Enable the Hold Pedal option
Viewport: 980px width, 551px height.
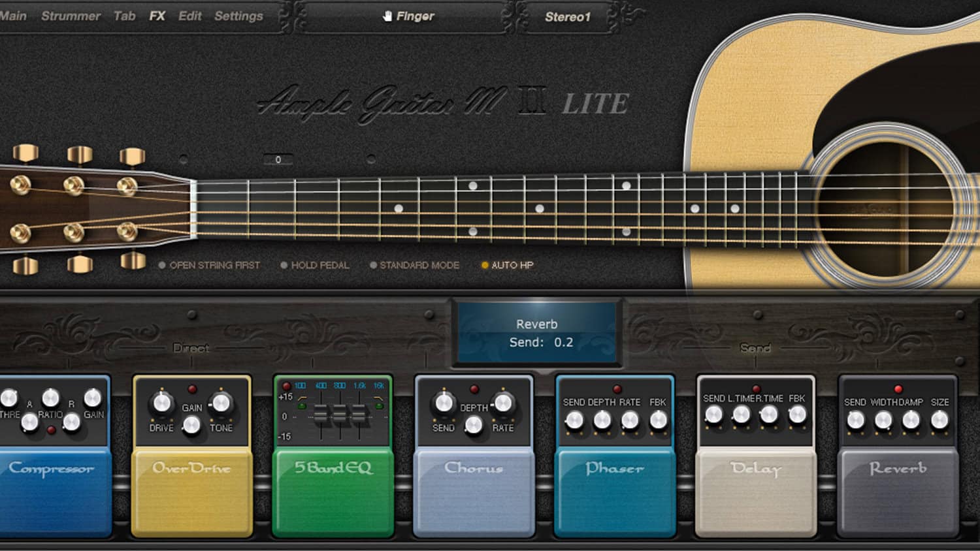(x=314, y=265)
